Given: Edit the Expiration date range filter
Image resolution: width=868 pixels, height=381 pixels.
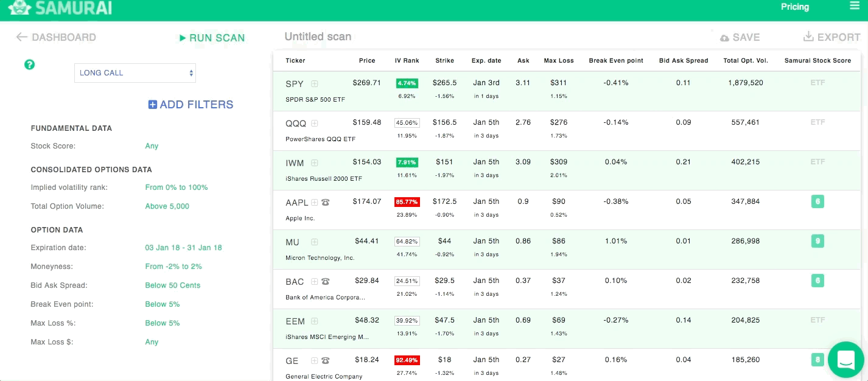Looking at the screenshot, I should 183,248.
